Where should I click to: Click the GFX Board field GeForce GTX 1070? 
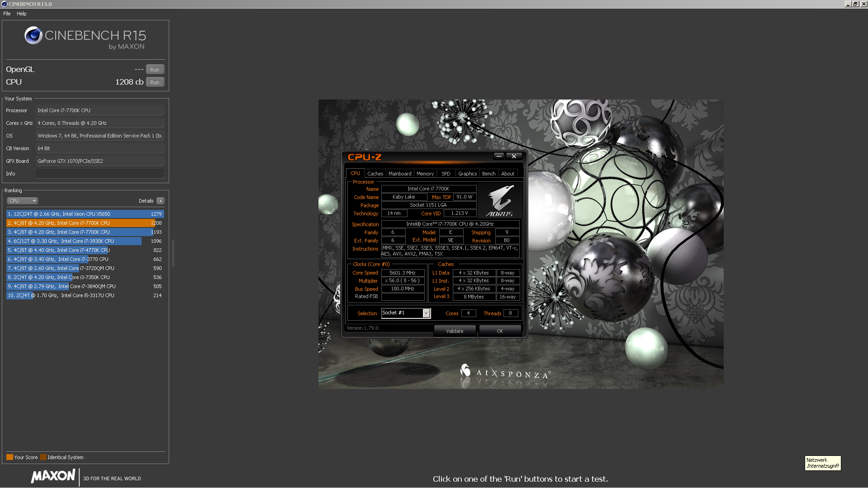coord(100,161)
